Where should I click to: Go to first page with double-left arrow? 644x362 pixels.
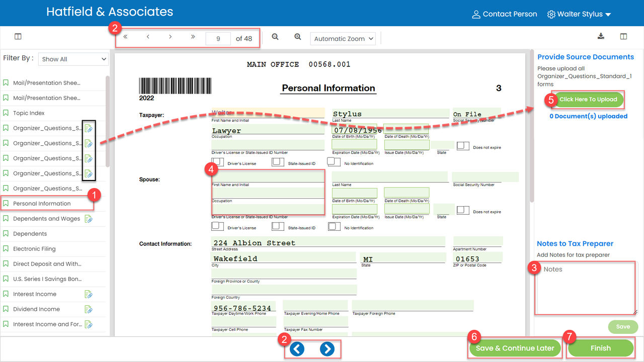125,37
